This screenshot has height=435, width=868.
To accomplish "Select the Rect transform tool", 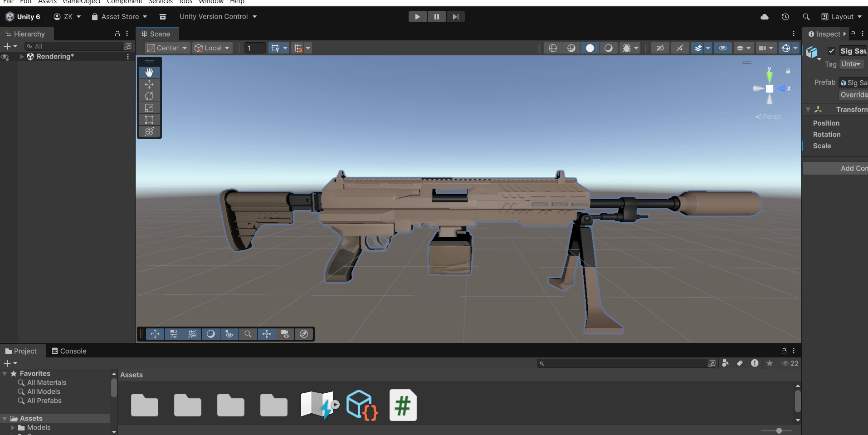I will (x=149, y=120).
